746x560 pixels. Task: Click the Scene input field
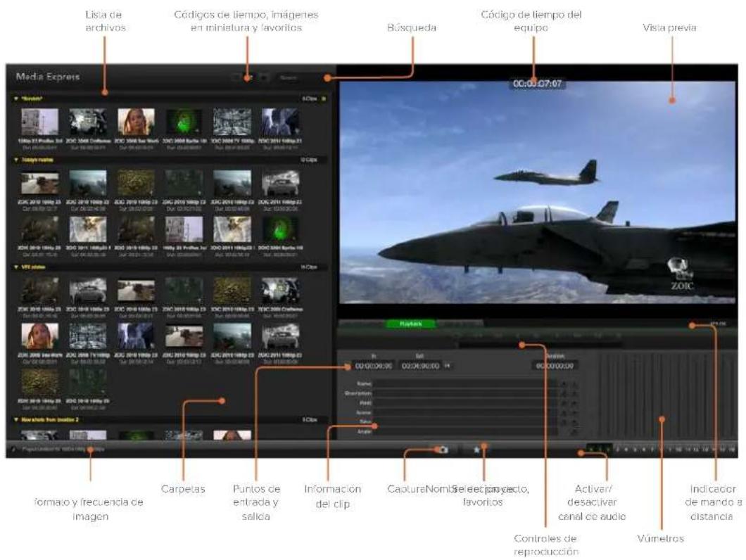point(464,412)
